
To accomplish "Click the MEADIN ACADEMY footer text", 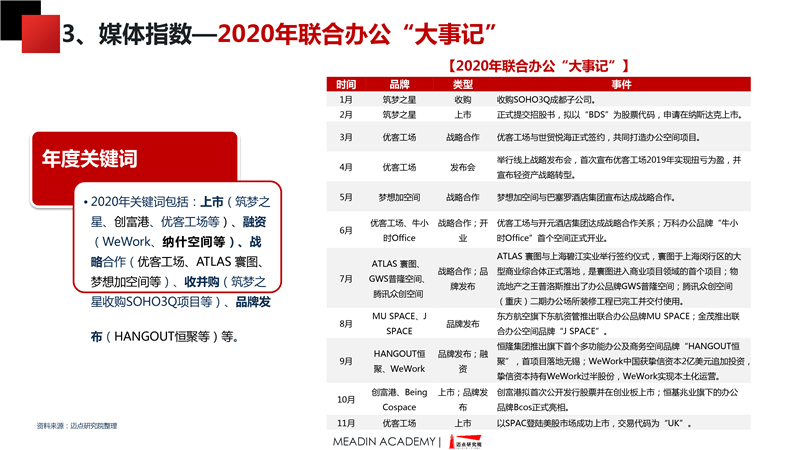I will [x=385, y=441].
